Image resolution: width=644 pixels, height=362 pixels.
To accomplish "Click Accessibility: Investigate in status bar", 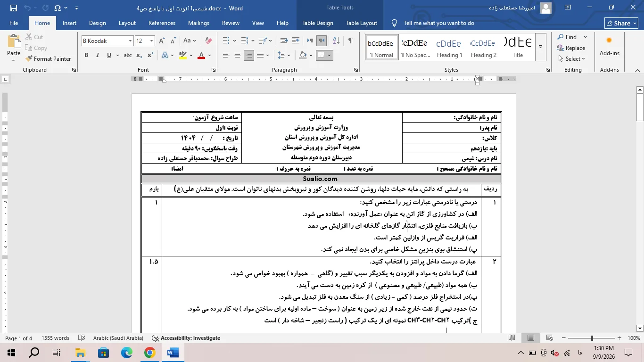I will click(x=186, y=338).
